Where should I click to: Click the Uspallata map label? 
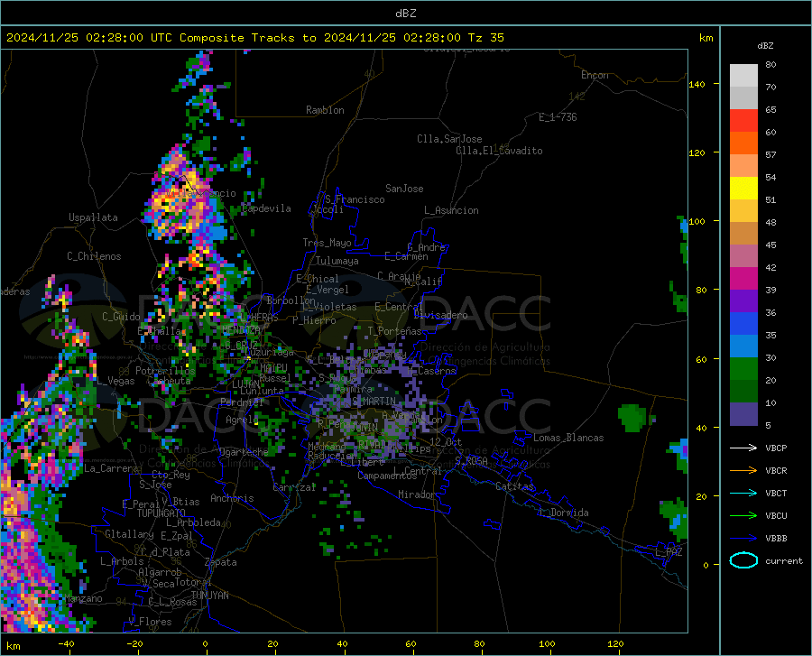[x=93, y=217]
